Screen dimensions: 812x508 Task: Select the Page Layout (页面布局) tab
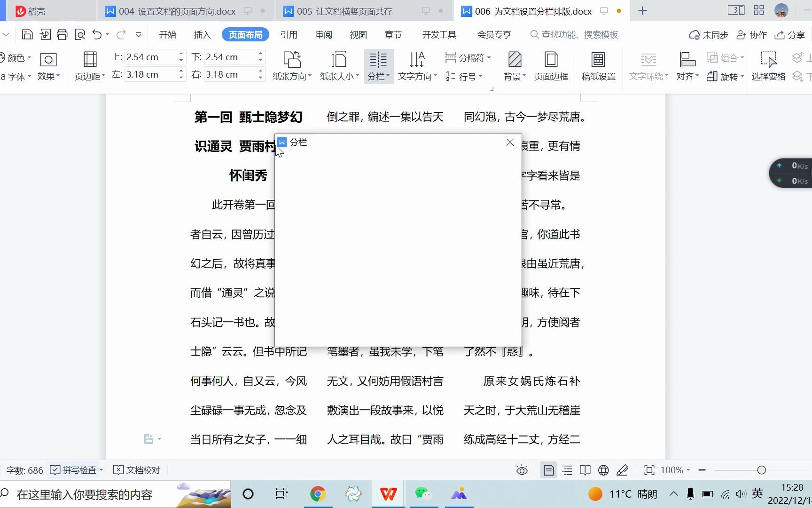pos(245,34)
